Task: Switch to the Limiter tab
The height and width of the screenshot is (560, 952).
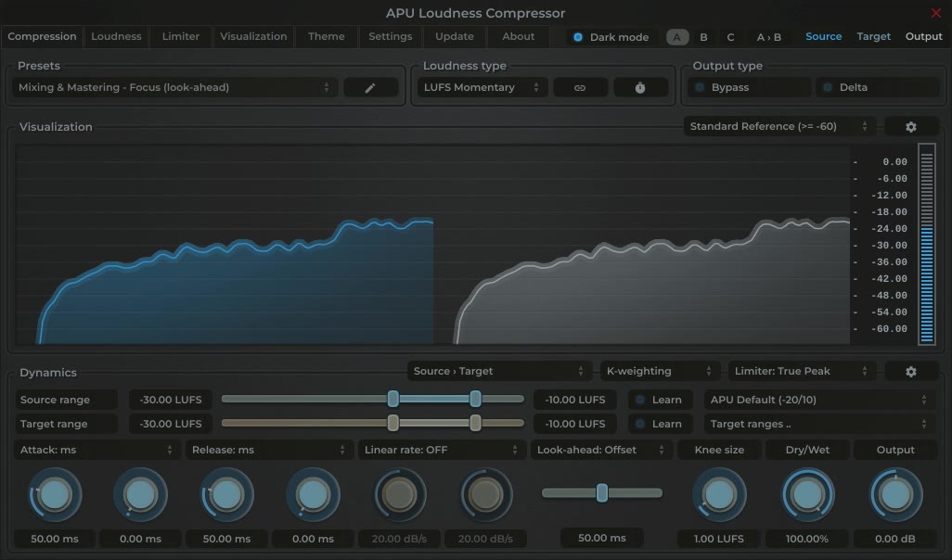Action: click(180, 36)
